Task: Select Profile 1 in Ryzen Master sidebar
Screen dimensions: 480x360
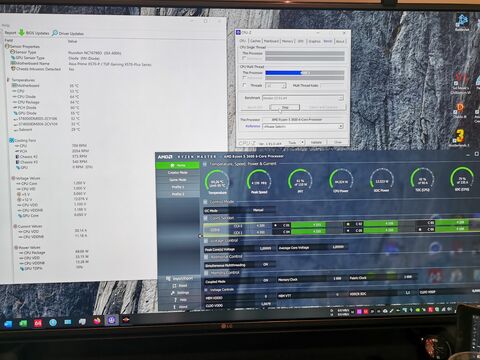Action: 177,187
